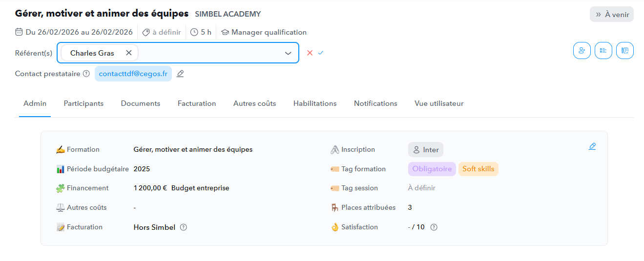Edit contact prestataire with pencil icon
Viewport: 644px width, 261px height.
[180, 74]
